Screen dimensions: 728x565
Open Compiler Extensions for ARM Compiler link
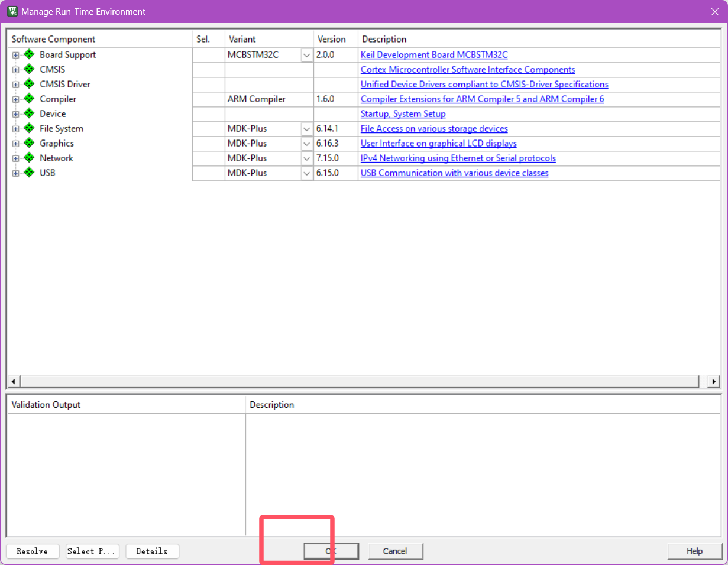(483, 99)
